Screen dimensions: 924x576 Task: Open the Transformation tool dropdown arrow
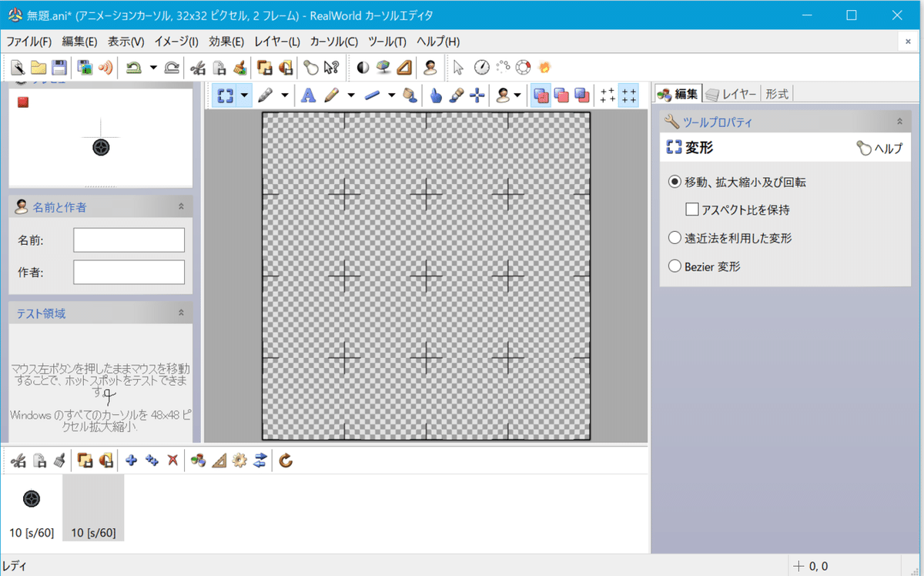tap(244, 95)
